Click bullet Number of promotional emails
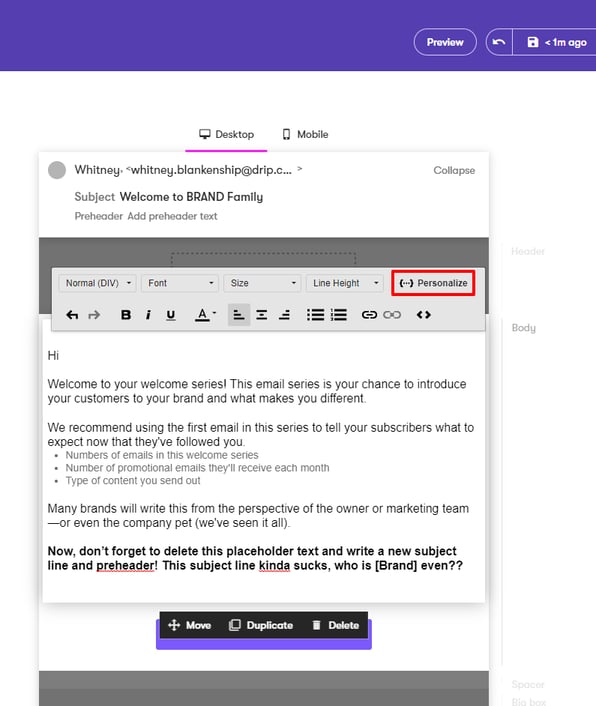 point(197,468)
